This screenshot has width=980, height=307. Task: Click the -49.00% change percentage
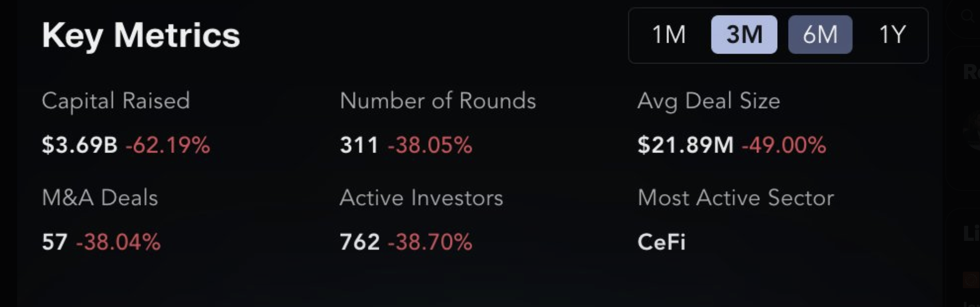point(783,145)
